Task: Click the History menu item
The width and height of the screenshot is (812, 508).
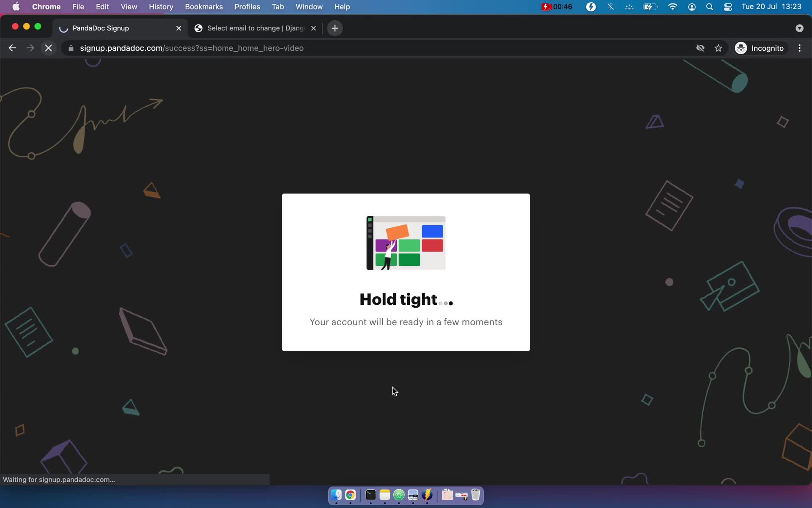Action: [x=161, y=6]
